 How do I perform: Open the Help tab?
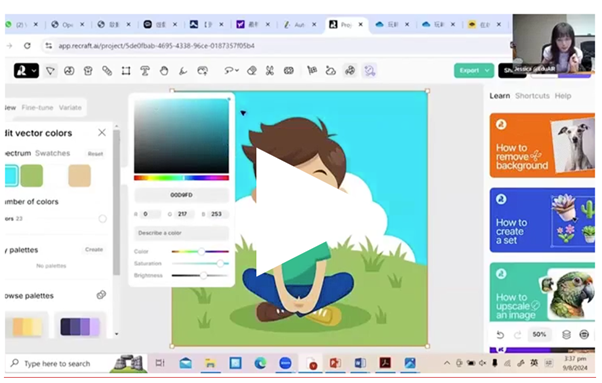coord(563,96)
